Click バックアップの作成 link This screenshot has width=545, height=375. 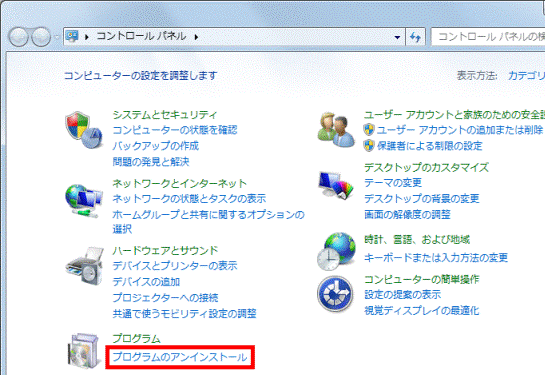[155, 146]
